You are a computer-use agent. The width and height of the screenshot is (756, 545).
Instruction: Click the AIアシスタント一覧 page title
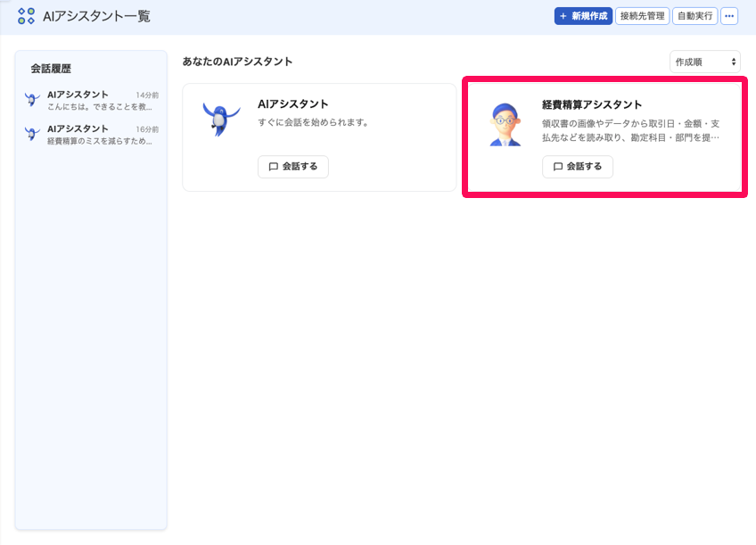click(x=96, y=16)
